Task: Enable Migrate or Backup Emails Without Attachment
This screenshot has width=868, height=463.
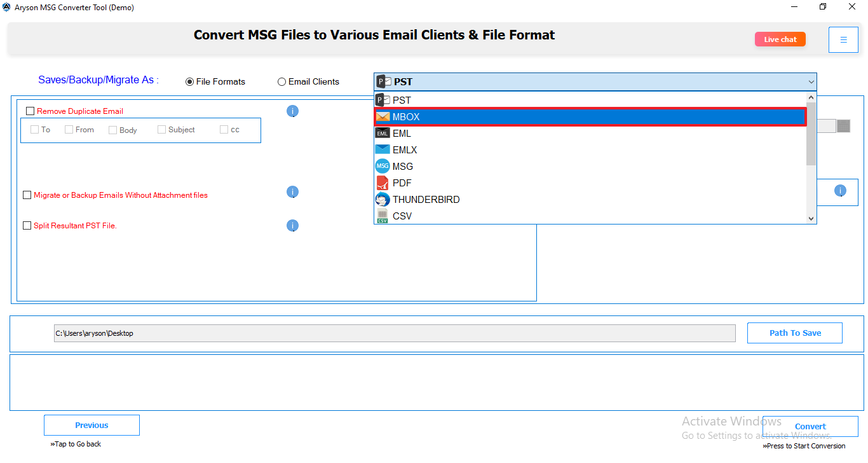Action: point(27,195)
